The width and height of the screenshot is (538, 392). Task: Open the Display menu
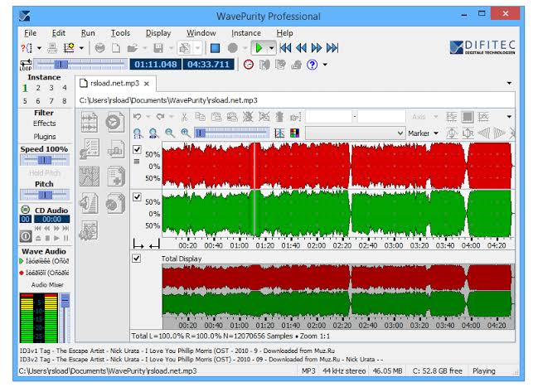pos(158,33)
